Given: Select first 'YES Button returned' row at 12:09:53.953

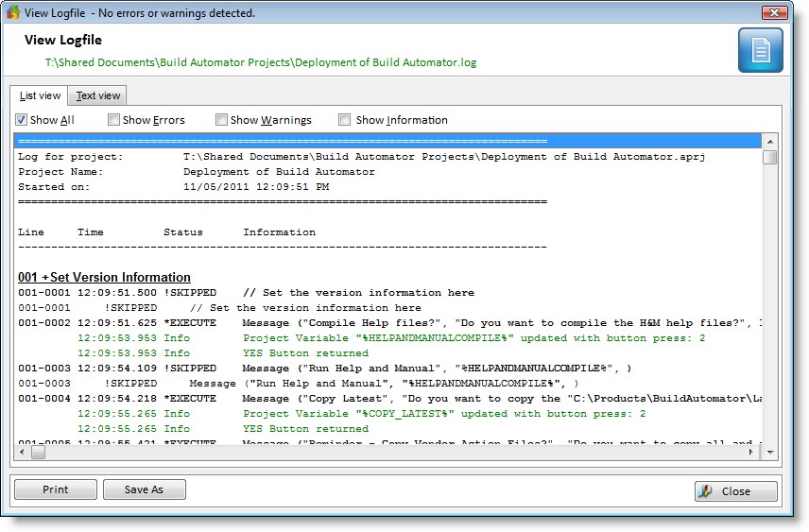Looking at the screenshot, I should pos(388,353).
